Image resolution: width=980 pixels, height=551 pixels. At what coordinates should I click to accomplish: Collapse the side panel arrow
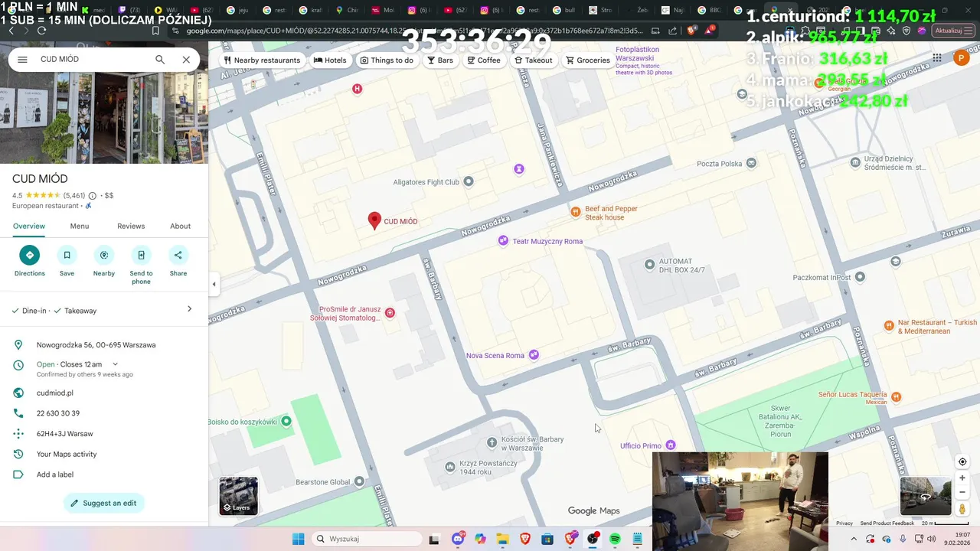click(x=214, y=284)
